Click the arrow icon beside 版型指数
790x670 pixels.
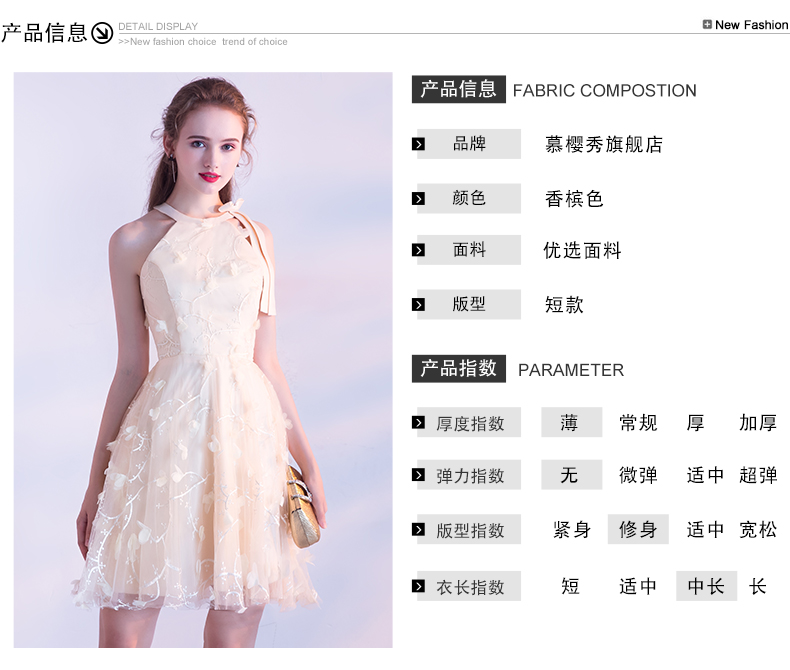click(418, 529)
